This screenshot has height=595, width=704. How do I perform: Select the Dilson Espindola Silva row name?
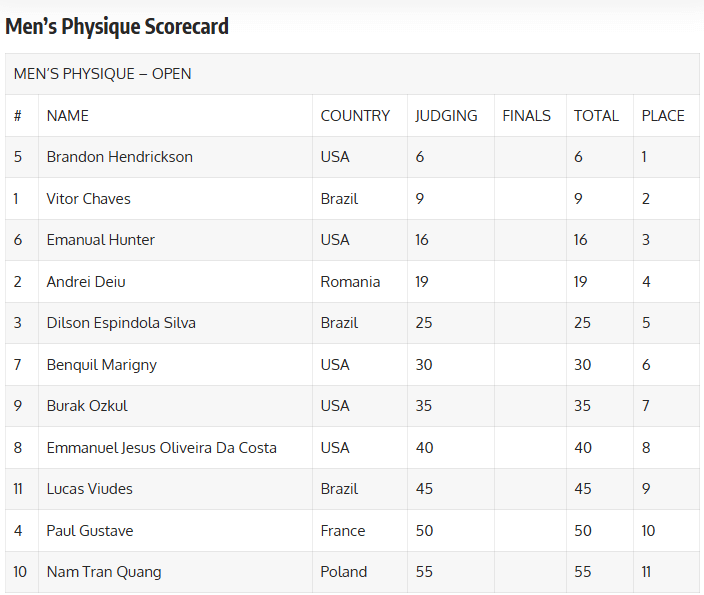[x=121, y=323]
